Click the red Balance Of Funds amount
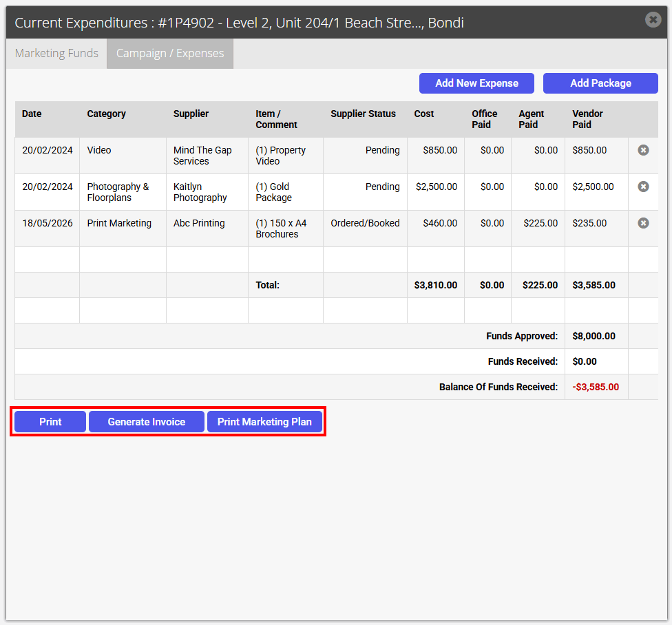 pyautogui.click(x=596, y=387)
